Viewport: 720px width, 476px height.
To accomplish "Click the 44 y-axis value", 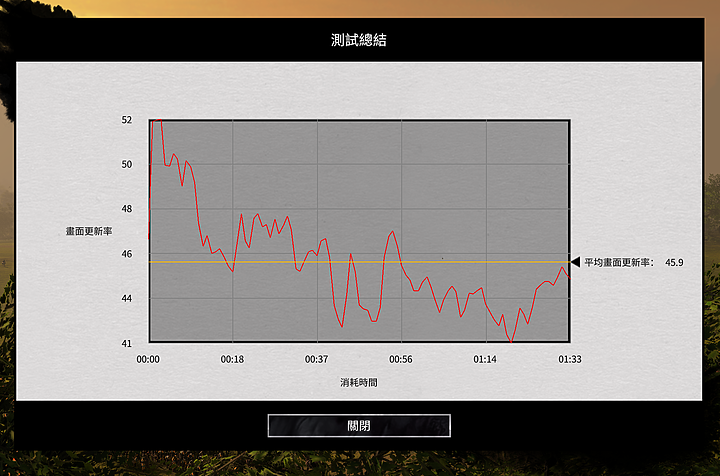I will coord(127,298).
